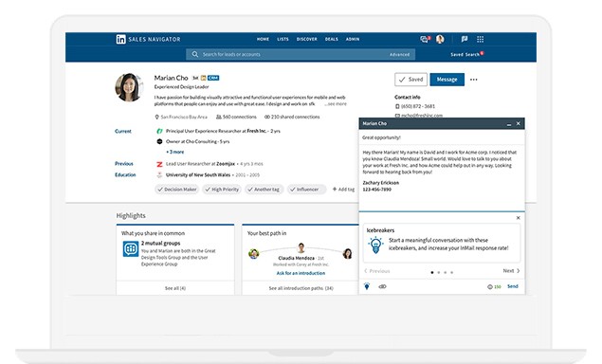The width and height of the screenshot is (602, 364).
Task: Select the last icebreaker carousel dot
Action: coord(452,273)
